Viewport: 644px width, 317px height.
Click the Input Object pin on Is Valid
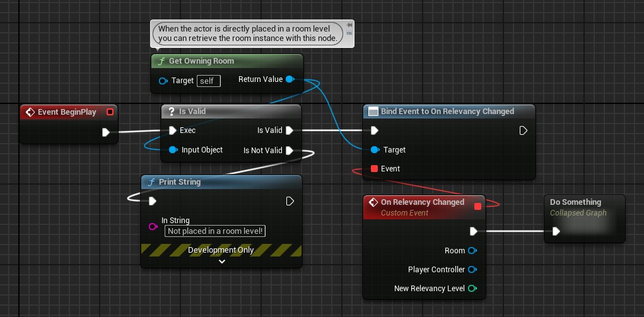click(x=172, y=150)
